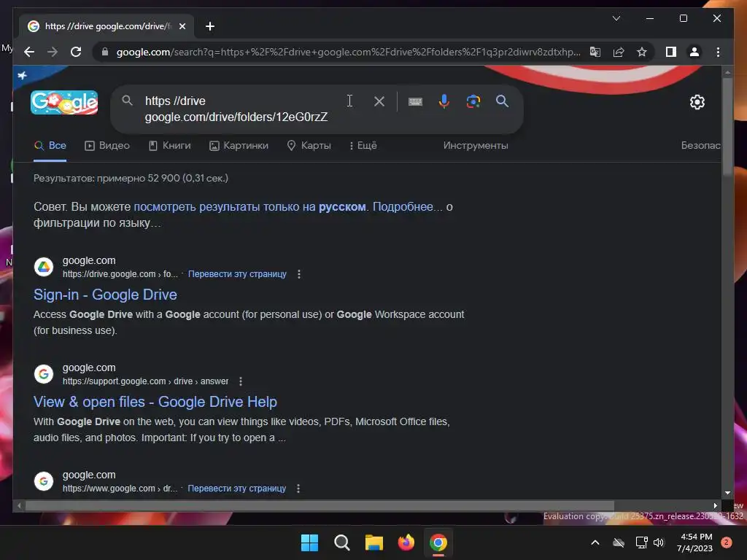Open the Sign-in - Google Drive result
The image size is (747, 560).
105,295
